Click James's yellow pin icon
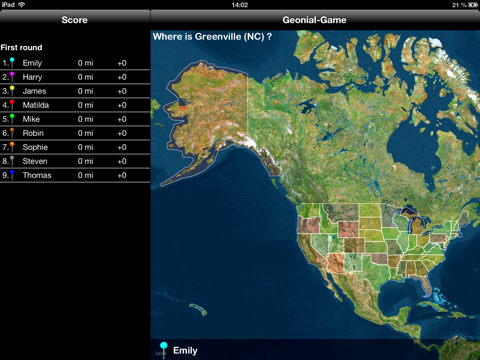 click(12, 90)
